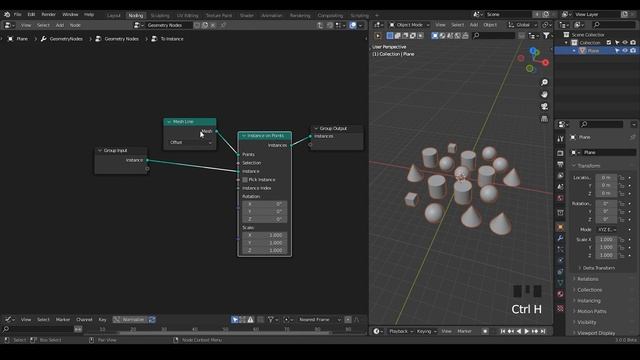The height and width of the screenshot is (360, 640).
Task: Open the Output properties tab icon
Action: [560, 164]
